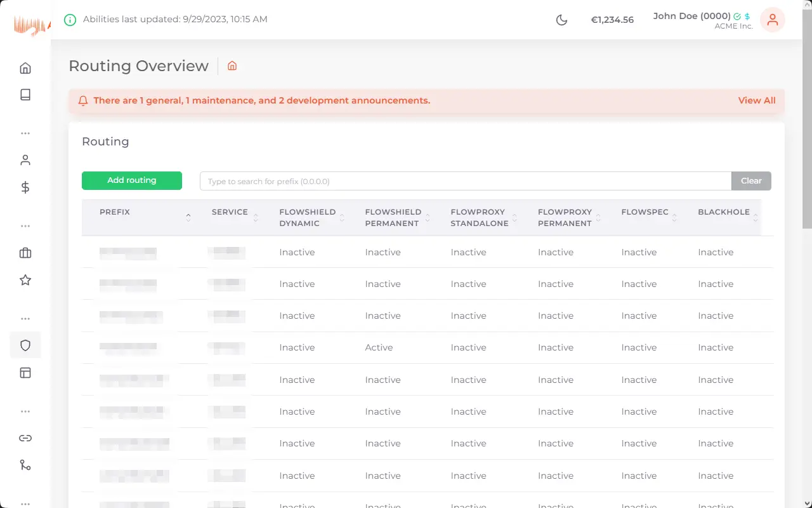
Task: Open the user account sidebar icon
Action: (25, 160)
